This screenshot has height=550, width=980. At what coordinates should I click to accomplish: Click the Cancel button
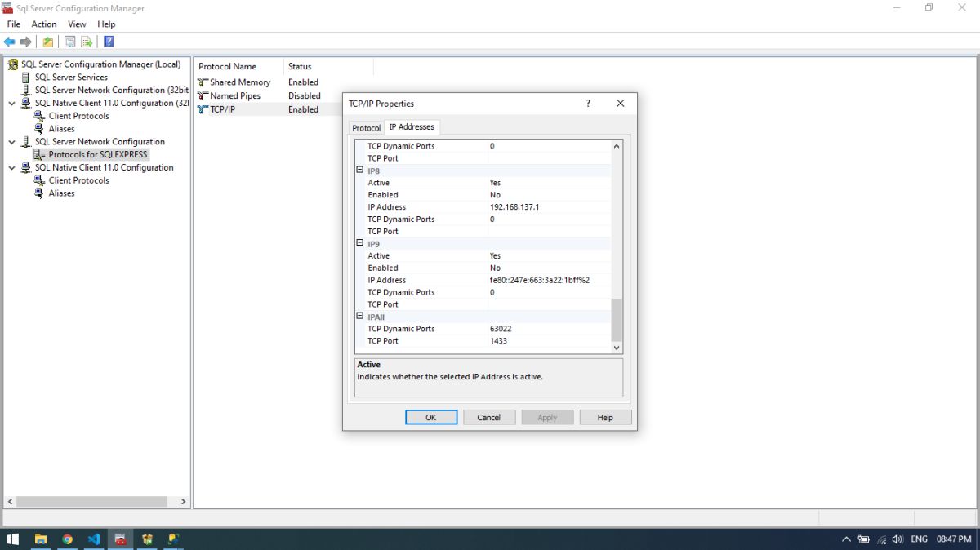pos(489,417)
